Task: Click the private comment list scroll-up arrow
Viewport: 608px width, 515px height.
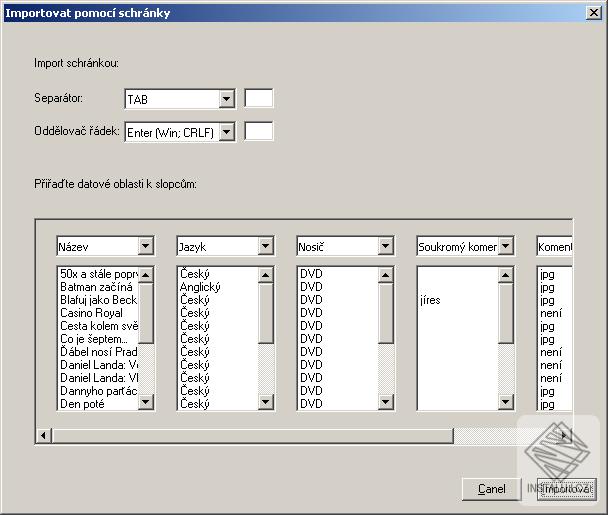Action: 506,275
